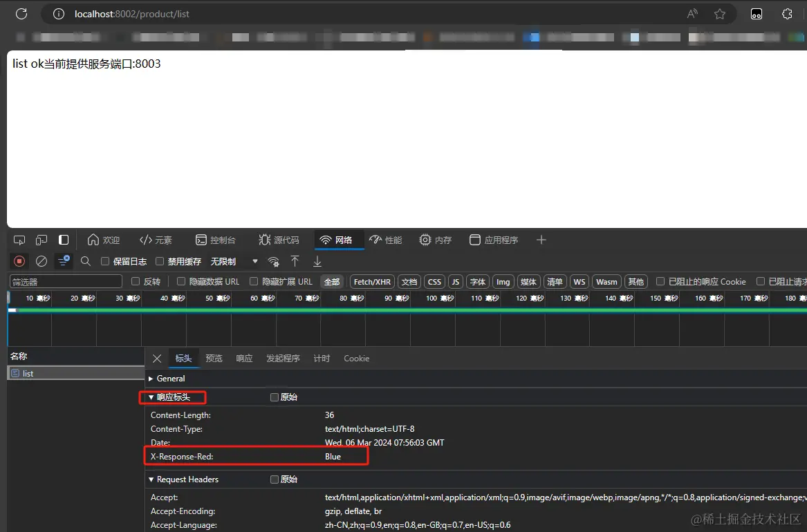Image resolution: width=807 pixels, height=532 pixels.
Task: Open the 响应 response sub-tab
Action: point(244,359)
